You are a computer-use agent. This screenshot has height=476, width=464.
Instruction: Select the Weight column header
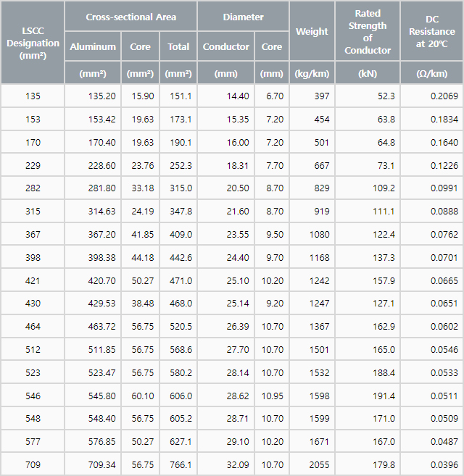pyautogui.click(x=312, y=32)
